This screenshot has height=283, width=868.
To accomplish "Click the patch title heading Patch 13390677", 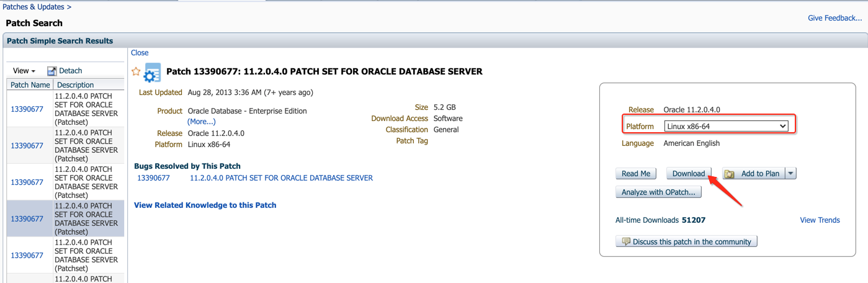I will pos(324,71).
